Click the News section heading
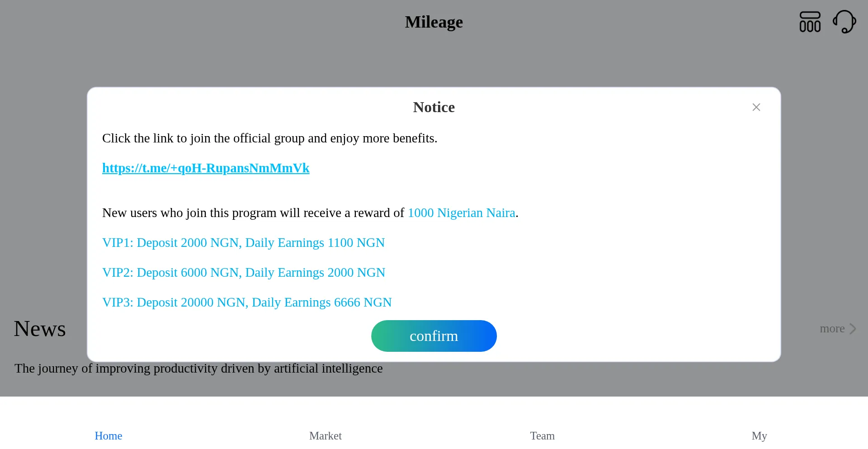 tap(40, 329)
